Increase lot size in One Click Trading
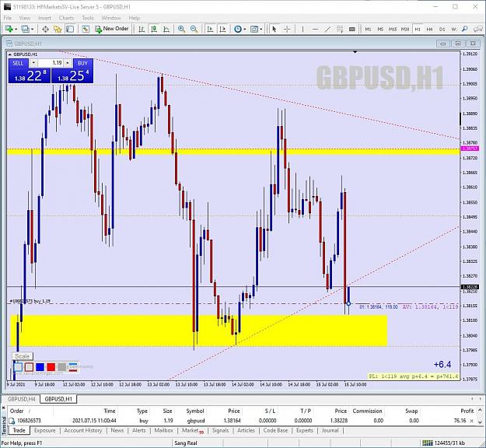This screenshot has width=486, height=448. 68,63
